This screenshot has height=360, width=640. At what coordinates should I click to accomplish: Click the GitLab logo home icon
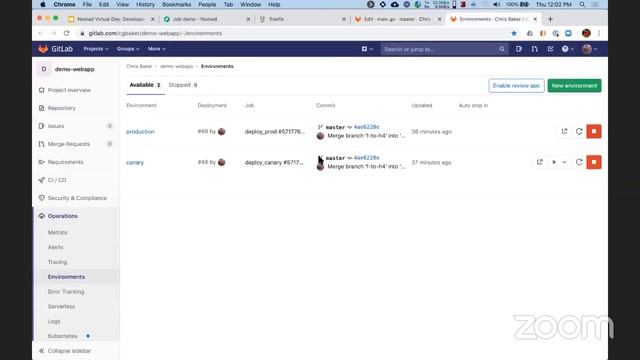click(x=43, y=49)
